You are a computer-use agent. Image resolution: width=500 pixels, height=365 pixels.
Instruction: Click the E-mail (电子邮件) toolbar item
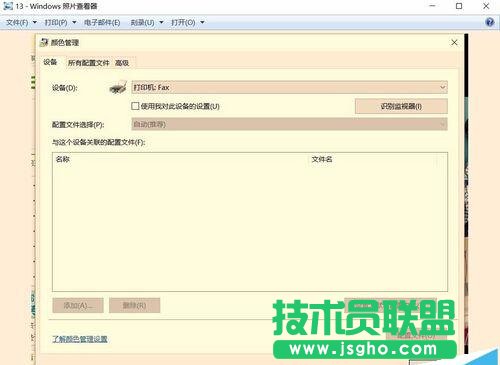point(102,22)
